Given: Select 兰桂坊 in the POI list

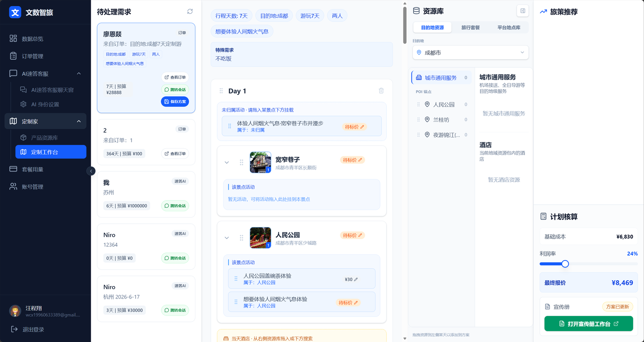Looking at the screenshot, I should [441, 120].
